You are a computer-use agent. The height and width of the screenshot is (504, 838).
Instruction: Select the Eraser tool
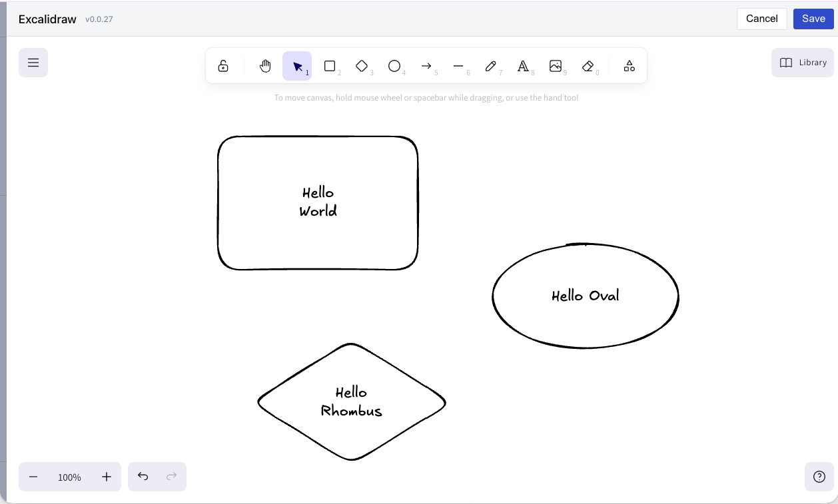click(588, 66)
